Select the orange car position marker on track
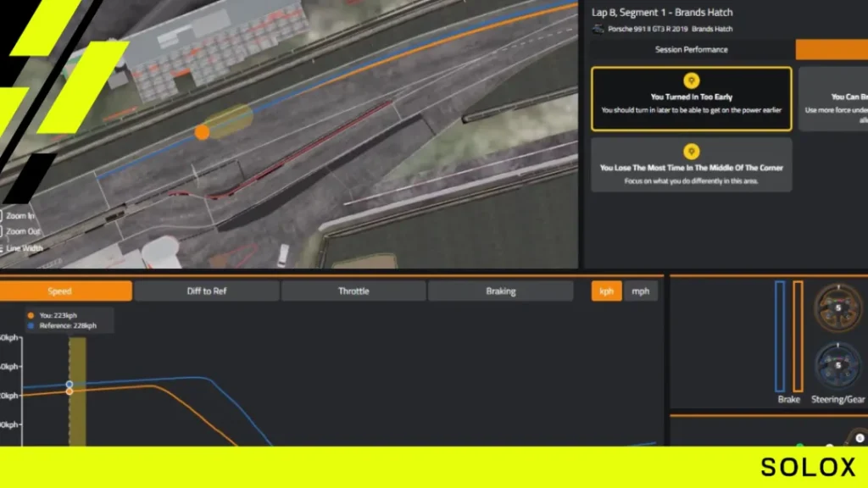Viewport: 868px width, 488px height. pos(202,132)
